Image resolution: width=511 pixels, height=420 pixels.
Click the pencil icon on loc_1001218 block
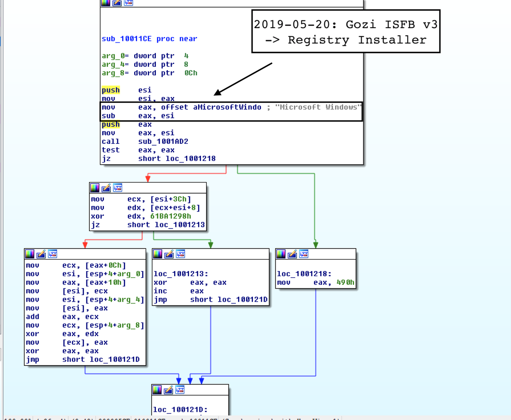tap(293, 254)
